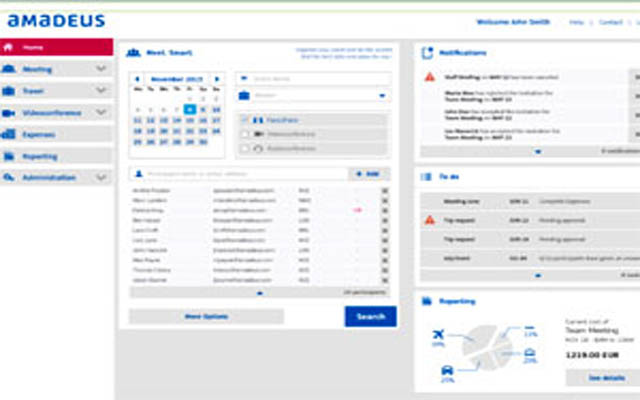Click the warning icon on Staff Meeting notification

click(429, 77)
